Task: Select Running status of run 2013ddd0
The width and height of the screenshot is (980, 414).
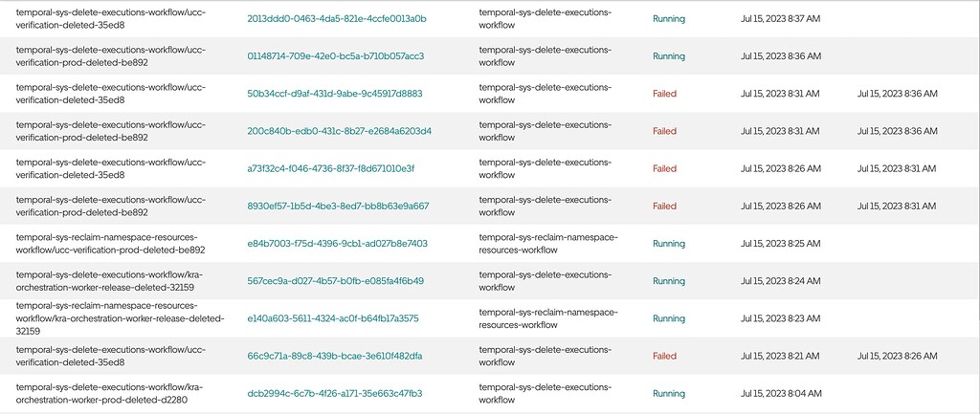Action: [669, 19]
